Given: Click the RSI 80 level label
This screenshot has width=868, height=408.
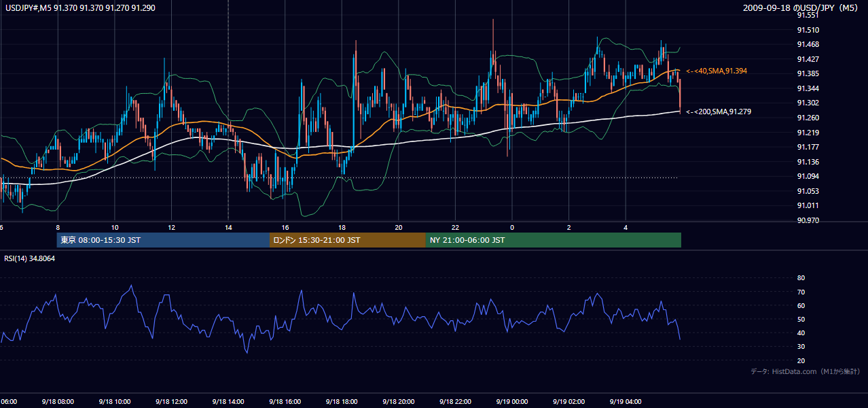Looking at the screenshot, I should 801,278.
